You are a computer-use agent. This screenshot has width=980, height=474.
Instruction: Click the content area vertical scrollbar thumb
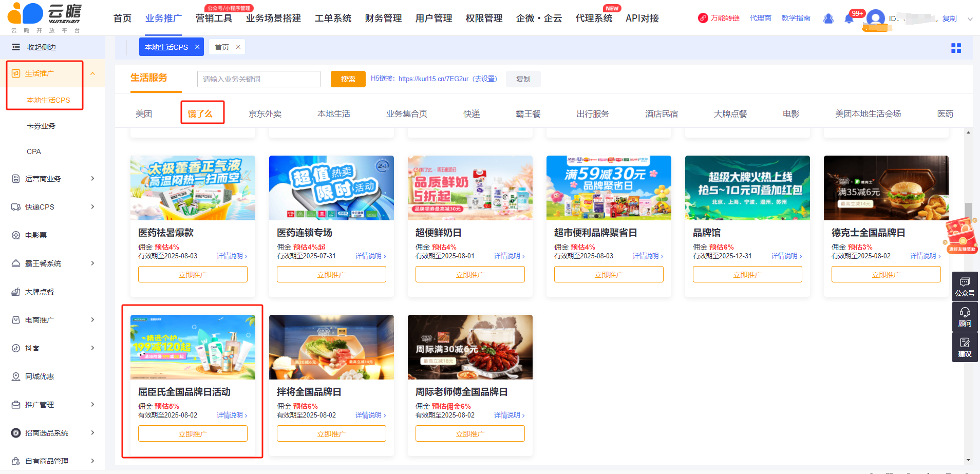coord(968,212)
